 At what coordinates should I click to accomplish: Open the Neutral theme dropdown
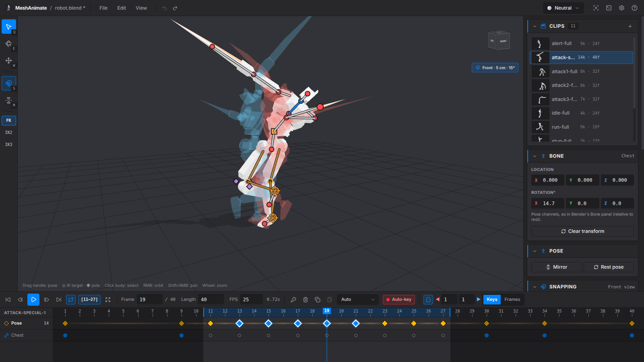click(x=563, y=8)
